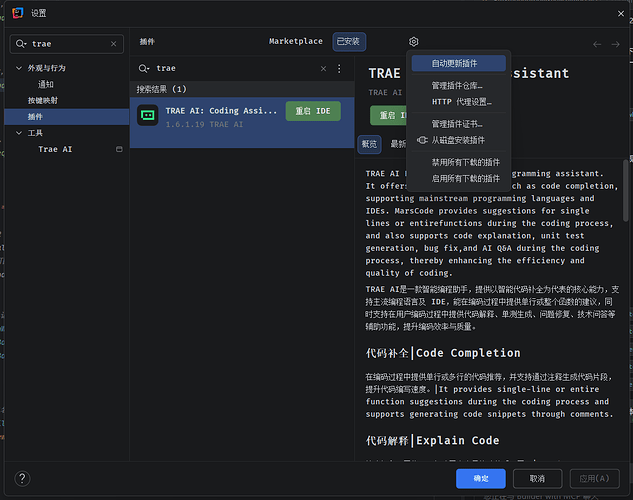Image resolution: width=633 pixels, height=500 pixels.
Task: Open plugin search options three-dot menu
Action: (x=339, y=69)
